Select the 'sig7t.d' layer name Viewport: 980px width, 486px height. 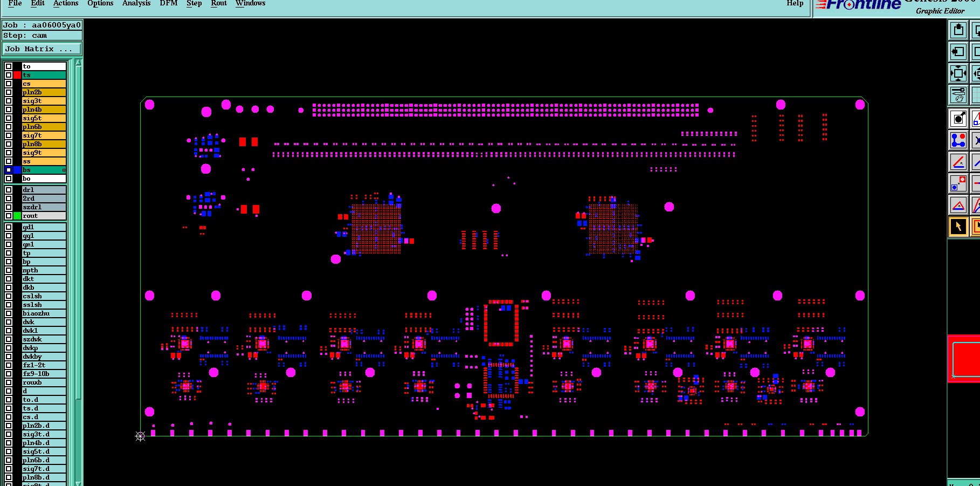tap(44, 469)
